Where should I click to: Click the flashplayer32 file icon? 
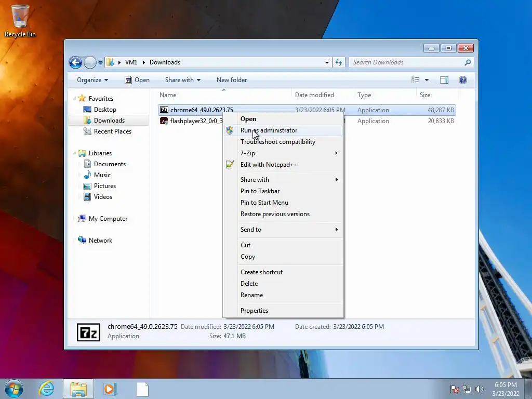(164, 121)
